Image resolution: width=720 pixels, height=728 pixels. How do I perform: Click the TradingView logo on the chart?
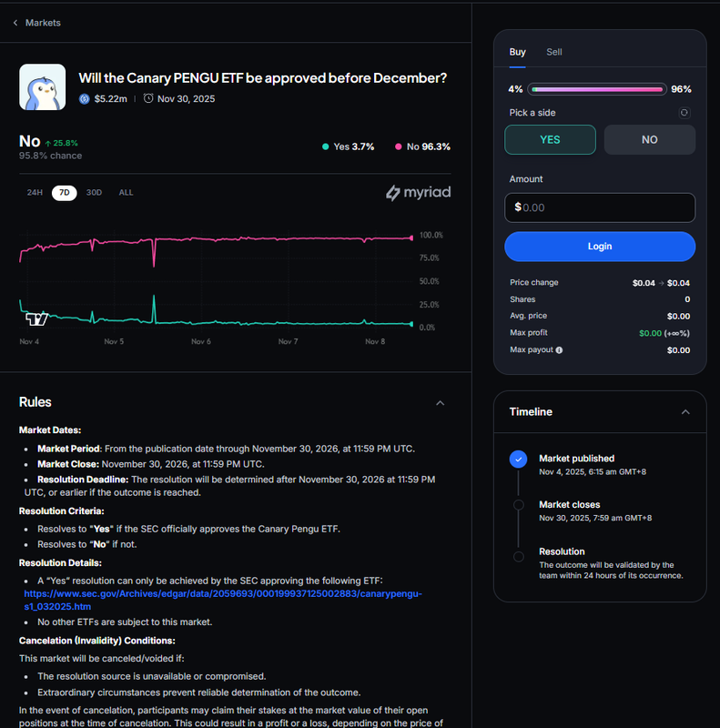coord(36,318)
